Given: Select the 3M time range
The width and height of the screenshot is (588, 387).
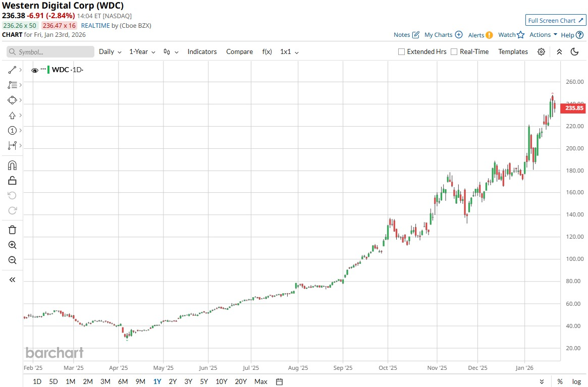Looking at the screenshot, I should pos(105,382).
